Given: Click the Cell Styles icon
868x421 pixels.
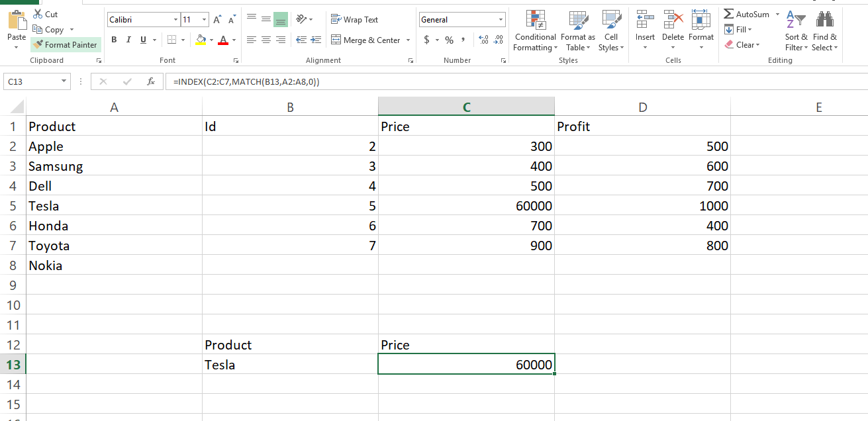Looking at the screenshot, I should (610, 31).
